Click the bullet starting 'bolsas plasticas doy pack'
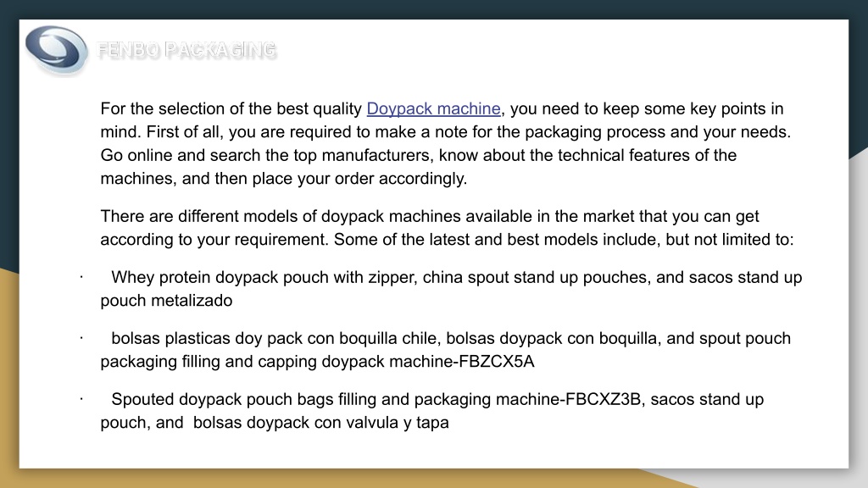The image size is (868, 488). [x=446, y=350]
